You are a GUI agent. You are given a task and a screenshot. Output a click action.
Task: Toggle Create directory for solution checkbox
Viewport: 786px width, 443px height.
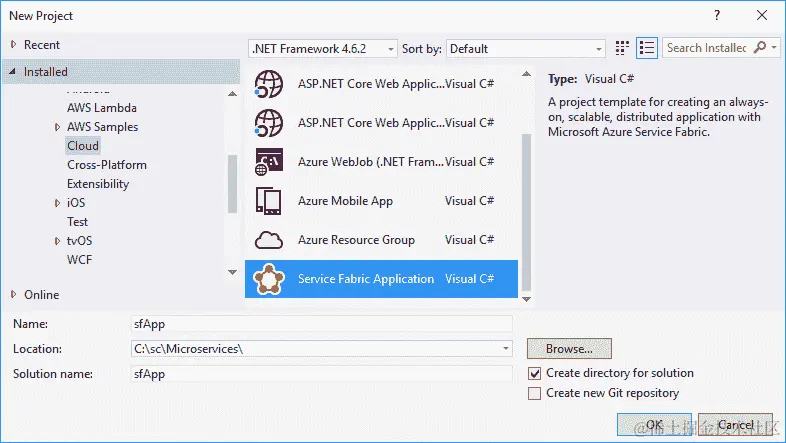[x=535, y=373]
